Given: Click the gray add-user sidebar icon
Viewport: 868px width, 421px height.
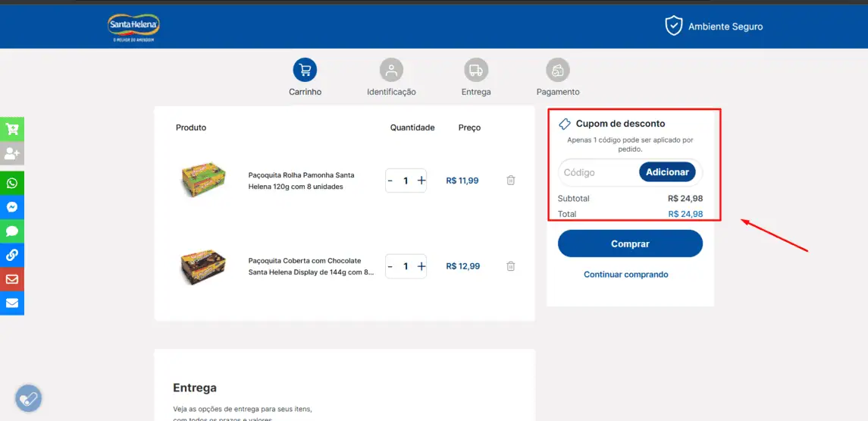Looking at the screenshot, I should [x=11, y=153].
